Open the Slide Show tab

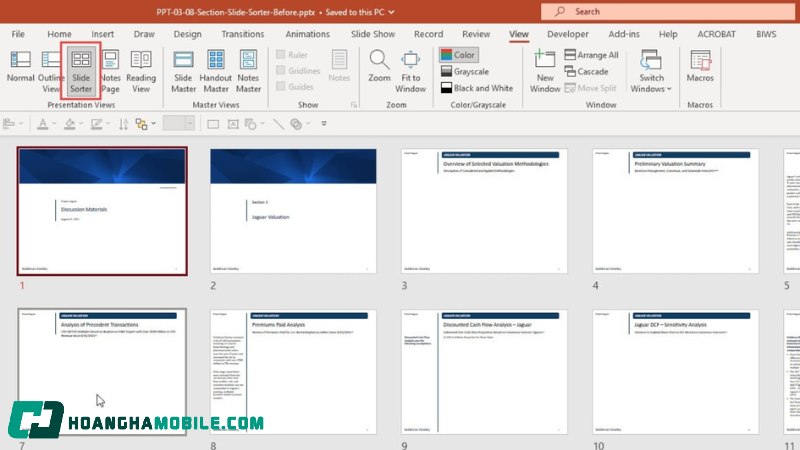[372, 34]
